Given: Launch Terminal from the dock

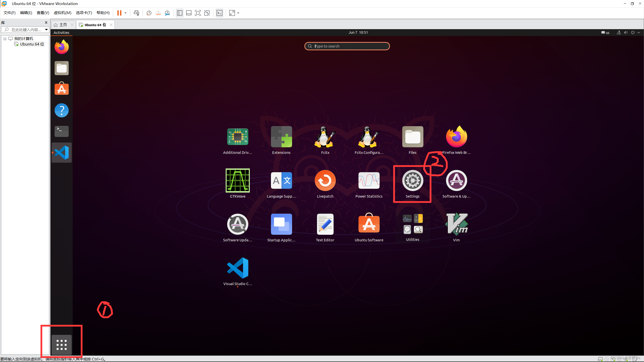Looking at the screenshot, I should tap(62, 131).
